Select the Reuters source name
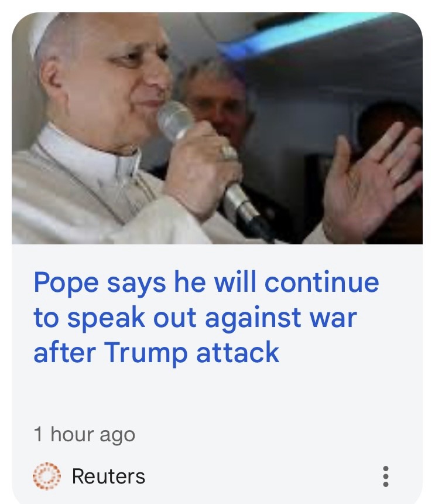The width and height of the screenshot is (435, 504). (108, 476)
